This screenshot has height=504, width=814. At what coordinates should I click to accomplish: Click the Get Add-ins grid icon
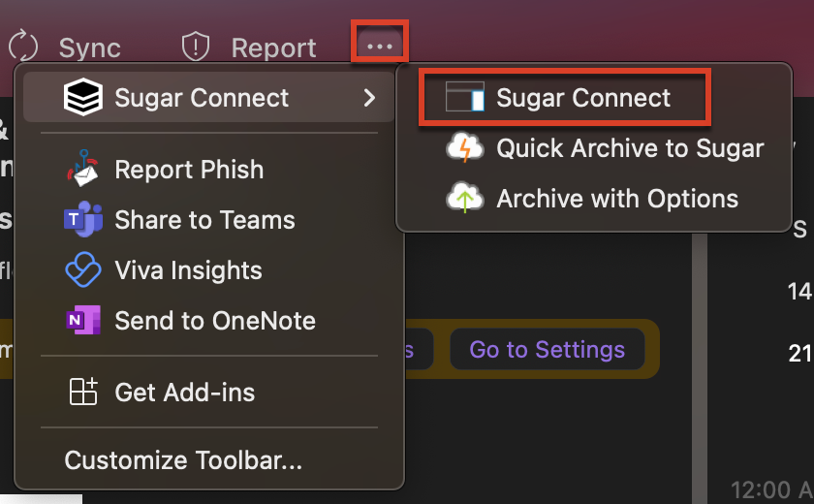[83, 393]
